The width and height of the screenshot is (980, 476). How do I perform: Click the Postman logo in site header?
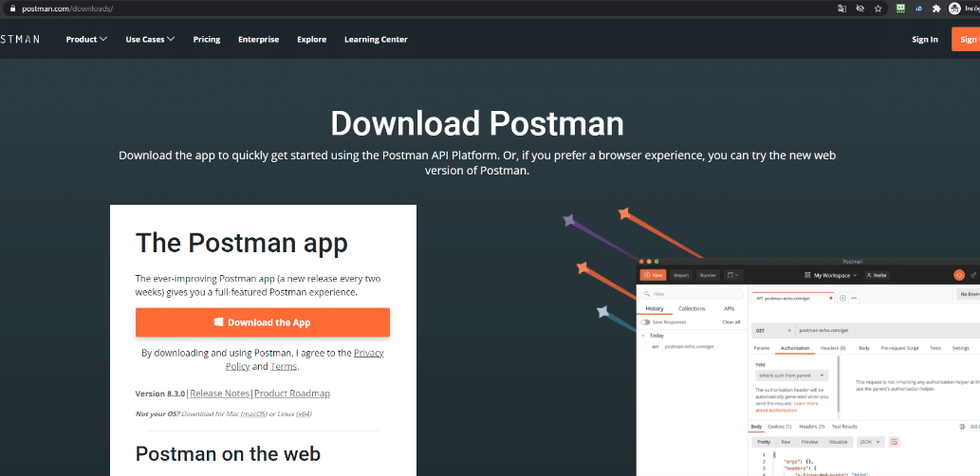pos(20,40)
